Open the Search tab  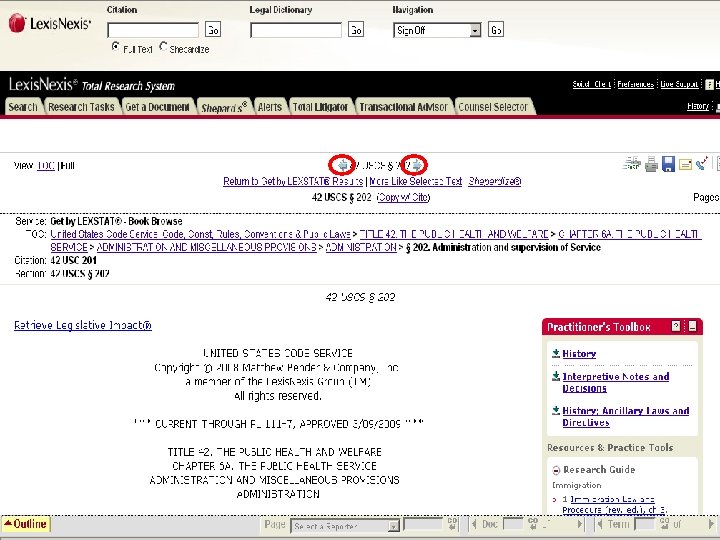click(22, 107)
